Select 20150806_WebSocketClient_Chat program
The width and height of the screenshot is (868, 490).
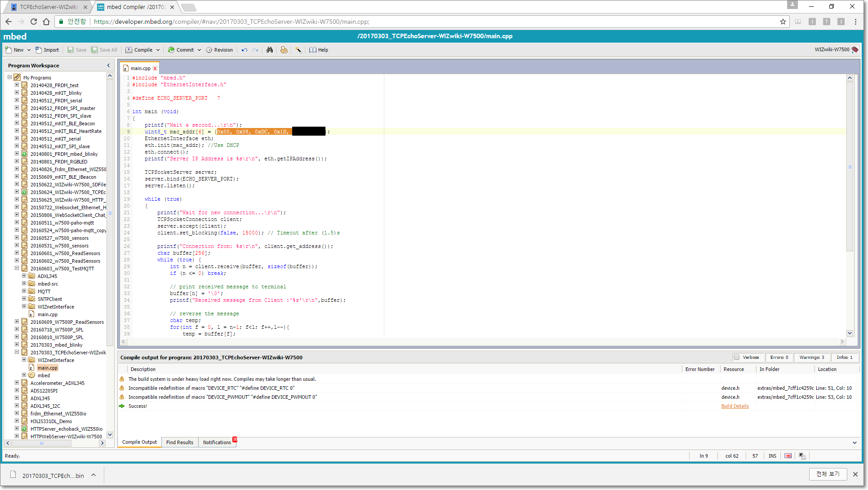68,215
